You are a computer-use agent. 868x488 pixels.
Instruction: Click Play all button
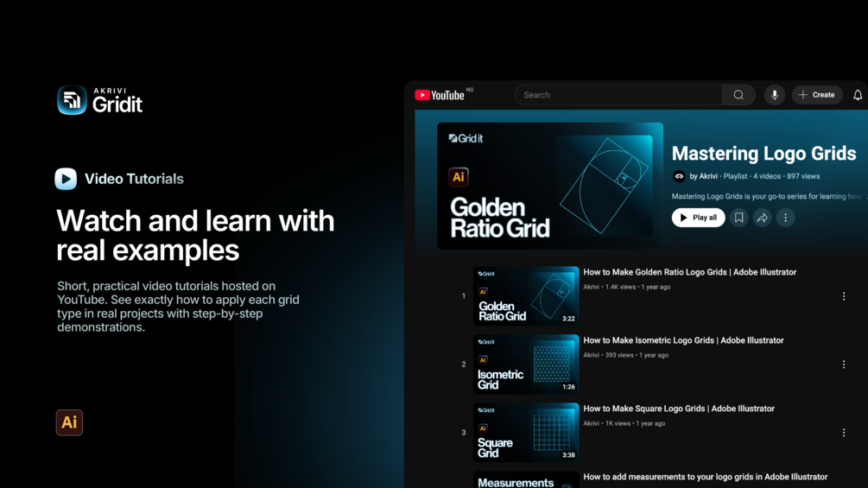click(698, 218)
